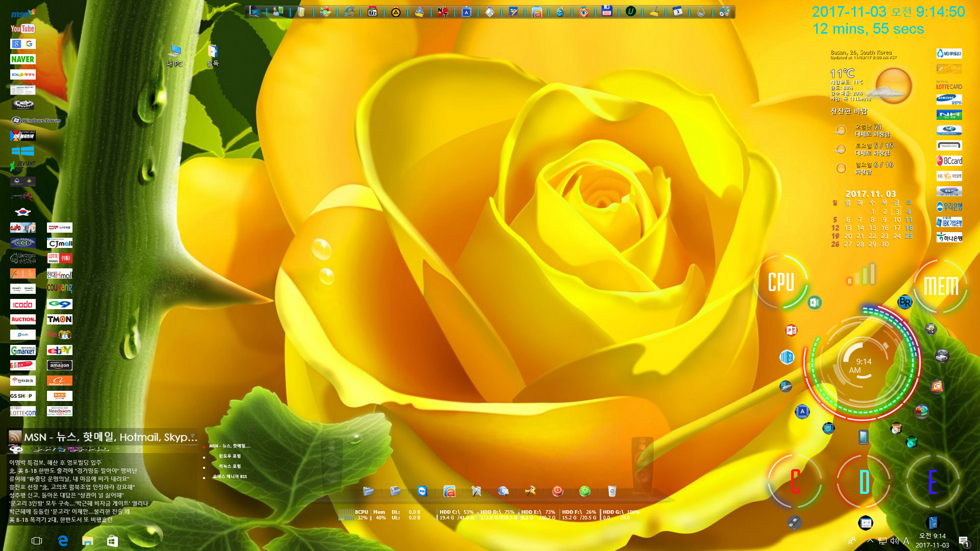
Task: Open the Adobe Bridge Br icon
Action: coord(905,302)
